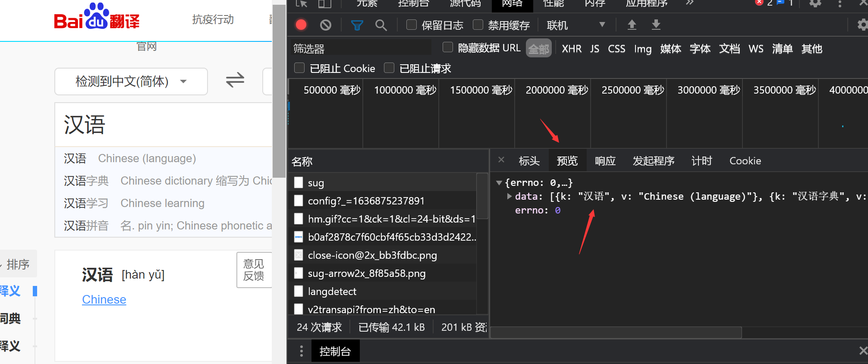Switch to the Console tab
The height and width of the screenshot is (364, 868).
click(x=414, y=3)
